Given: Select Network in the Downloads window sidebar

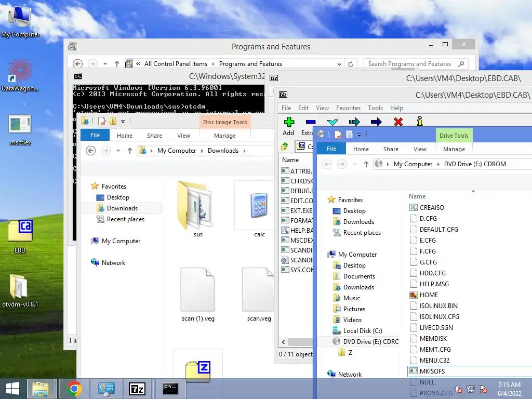Looking at the screenshot, I should [x=113, y=262].
